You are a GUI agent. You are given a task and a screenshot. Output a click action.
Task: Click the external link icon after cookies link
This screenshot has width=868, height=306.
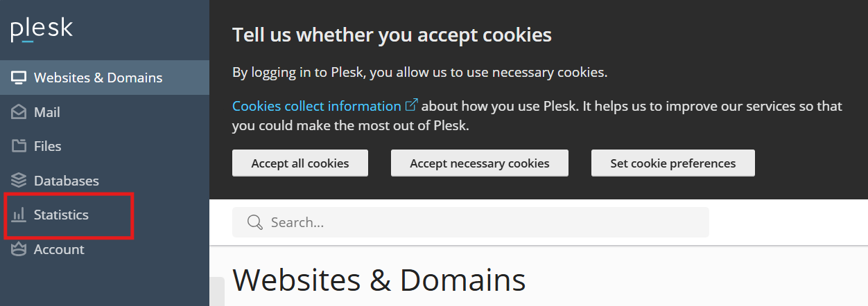point(412,105)
